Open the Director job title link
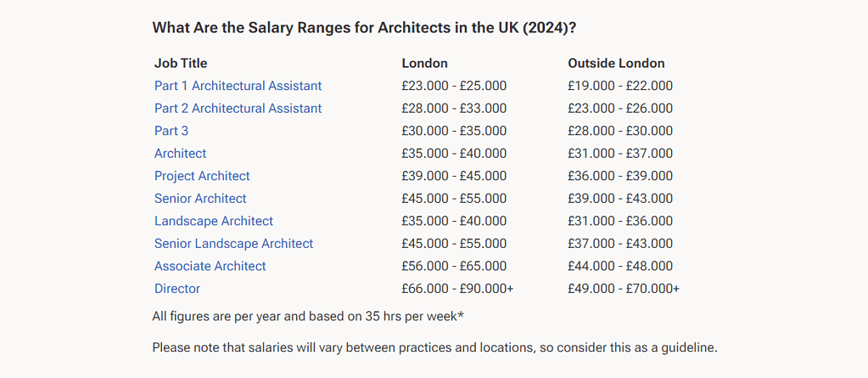868x378 pixels. click(x=177, y=289)
